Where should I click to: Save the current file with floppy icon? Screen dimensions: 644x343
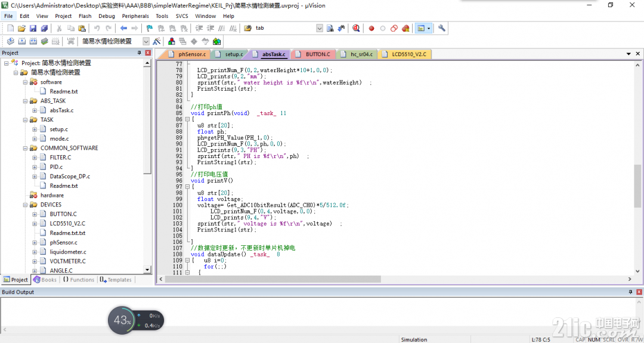(x=33, y=29)
